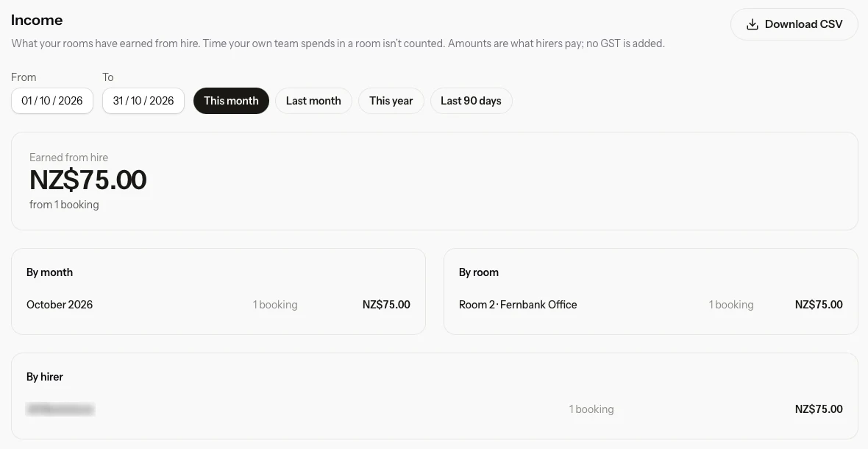
Task: Click the October 2026 booking count
Action: point(275,305)
